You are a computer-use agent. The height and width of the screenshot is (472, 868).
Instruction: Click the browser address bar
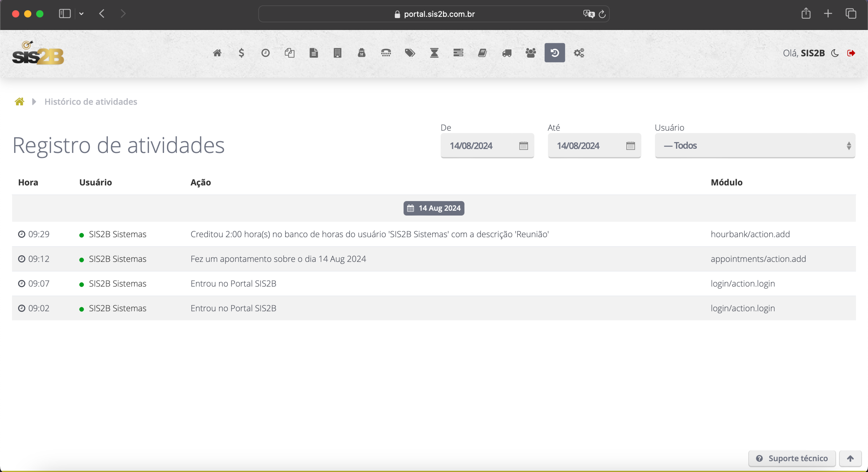click(x=434, y=14)
